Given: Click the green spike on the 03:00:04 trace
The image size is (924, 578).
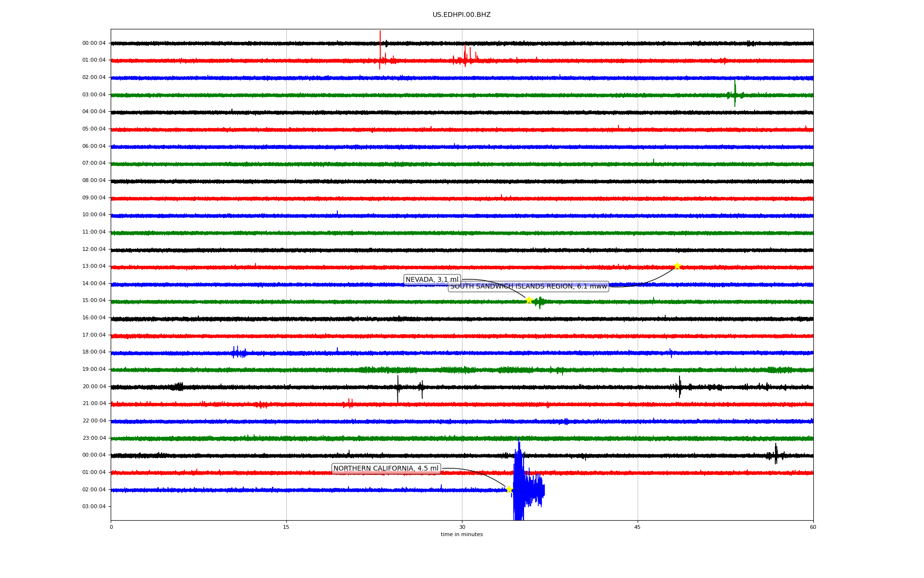Looking at the screenshot, I should pyautogui.click(x=735, y=93).
